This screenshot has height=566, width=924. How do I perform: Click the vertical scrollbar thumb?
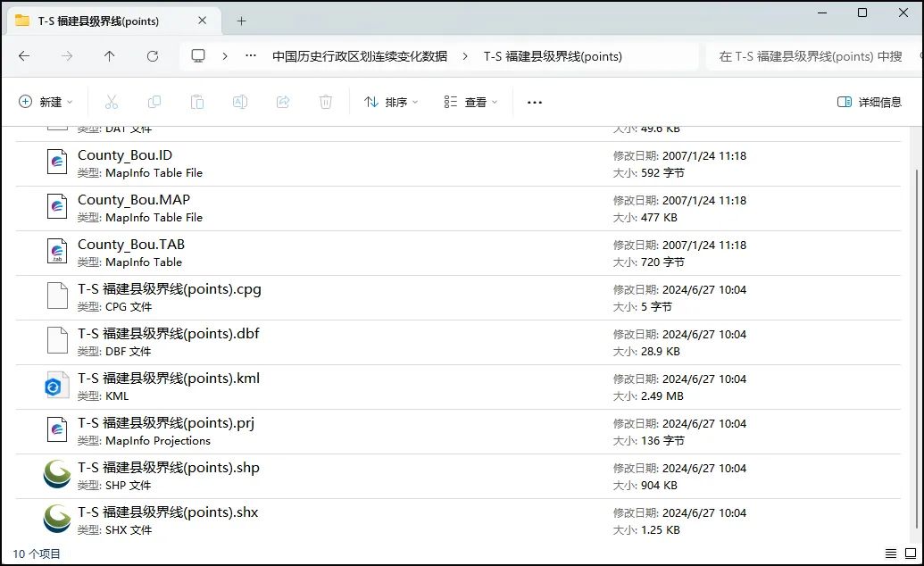point(916,348)
